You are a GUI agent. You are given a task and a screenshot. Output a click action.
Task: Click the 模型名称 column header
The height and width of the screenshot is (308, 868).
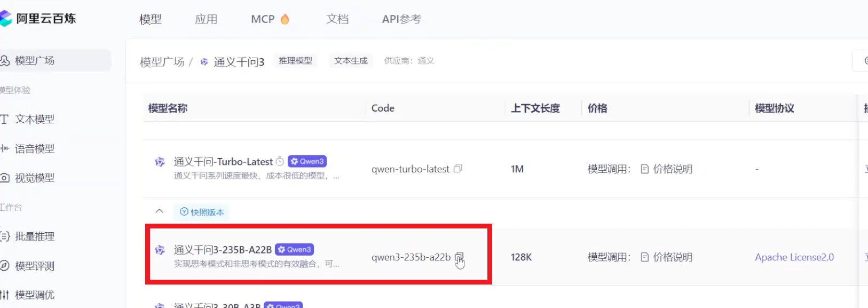[x=168, y=108]
